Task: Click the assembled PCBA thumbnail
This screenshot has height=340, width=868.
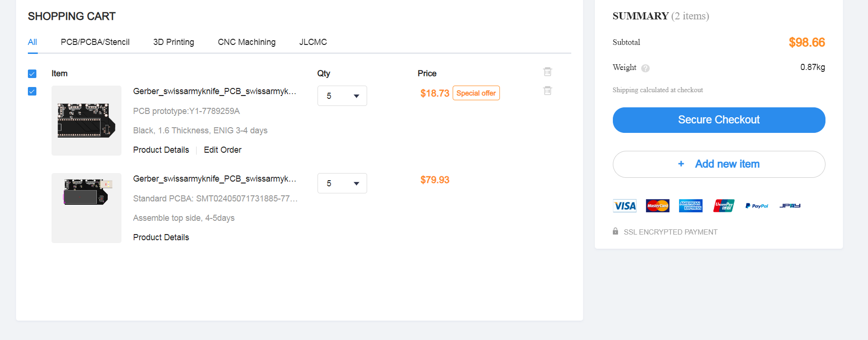Action: [x=86, y=208]
